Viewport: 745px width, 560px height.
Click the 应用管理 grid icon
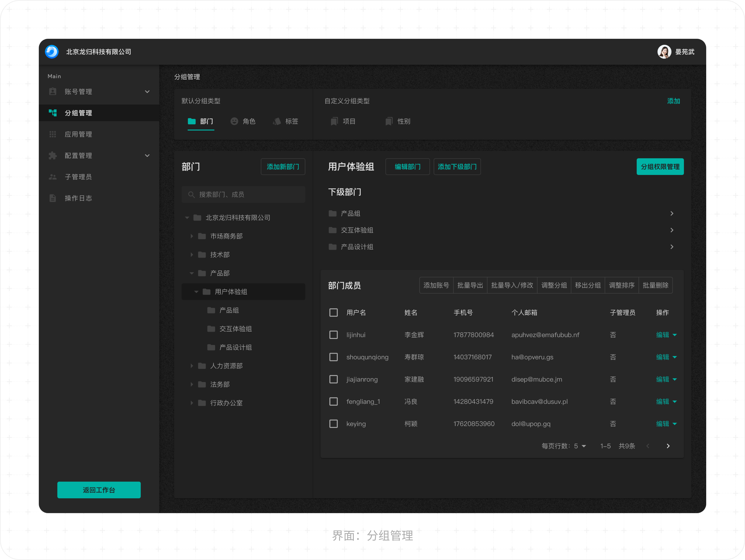click(53, 134)
